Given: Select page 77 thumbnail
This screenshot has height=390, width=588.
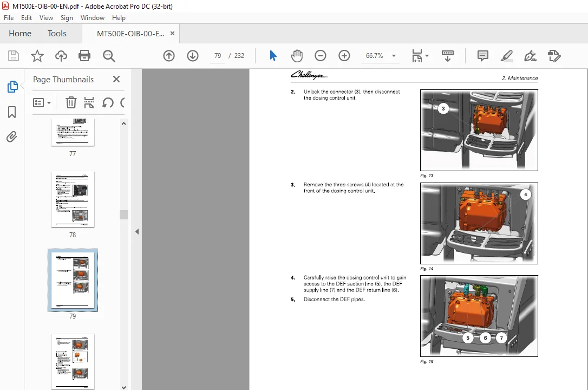Looking at the screenshot, I should tap(73, 132).
